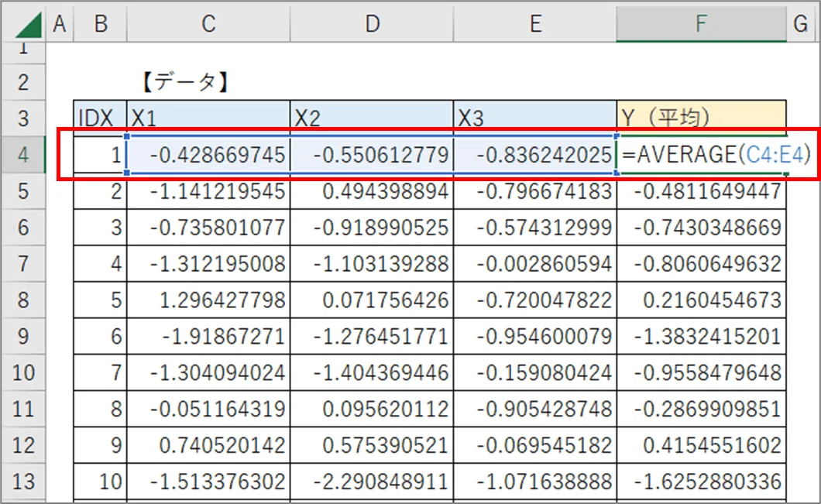Click the X1 header cell

tap(208, 118)
